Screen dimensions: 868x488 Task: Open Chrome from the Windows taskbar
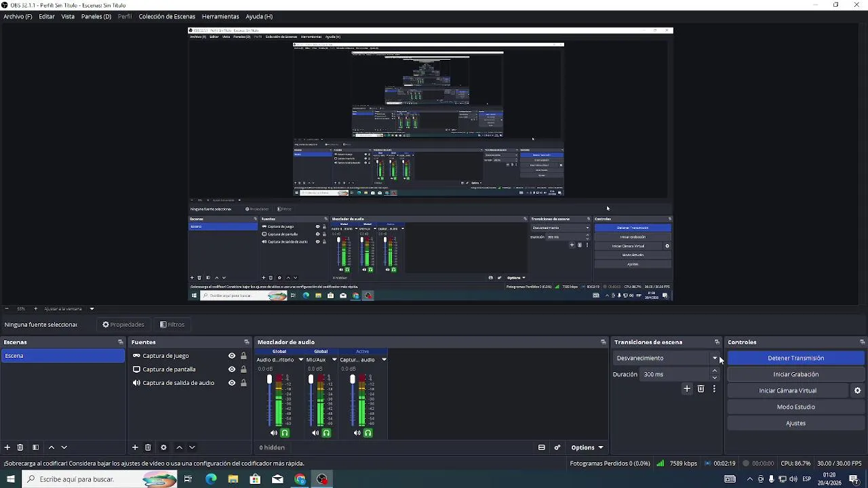300,479
